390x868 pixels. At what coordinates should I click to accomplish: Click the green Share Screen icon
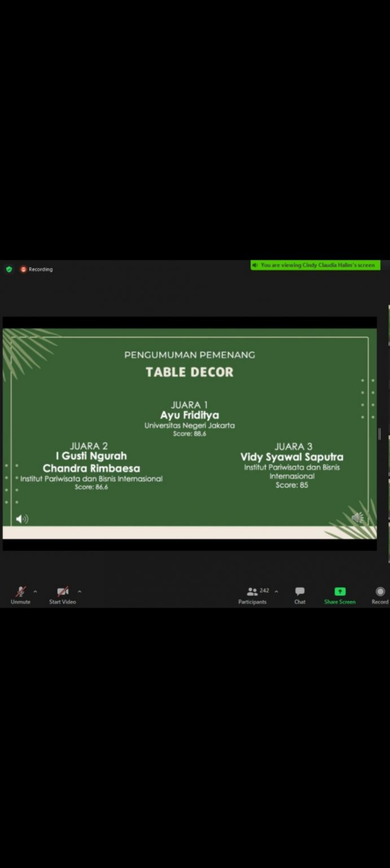340,591
